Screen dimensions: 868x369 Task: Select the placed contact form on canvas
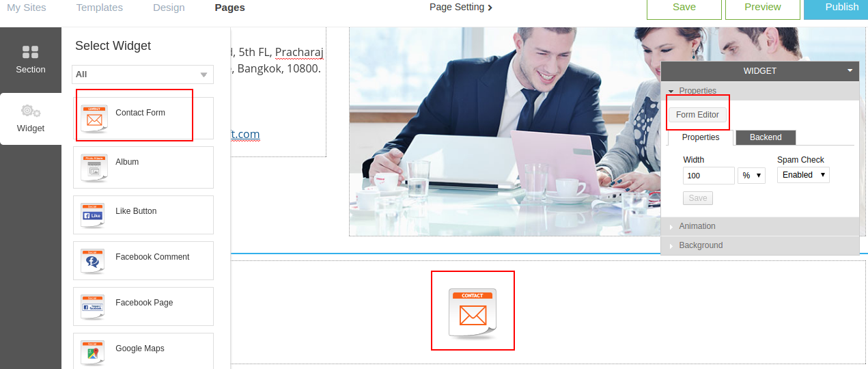(473, 311)
